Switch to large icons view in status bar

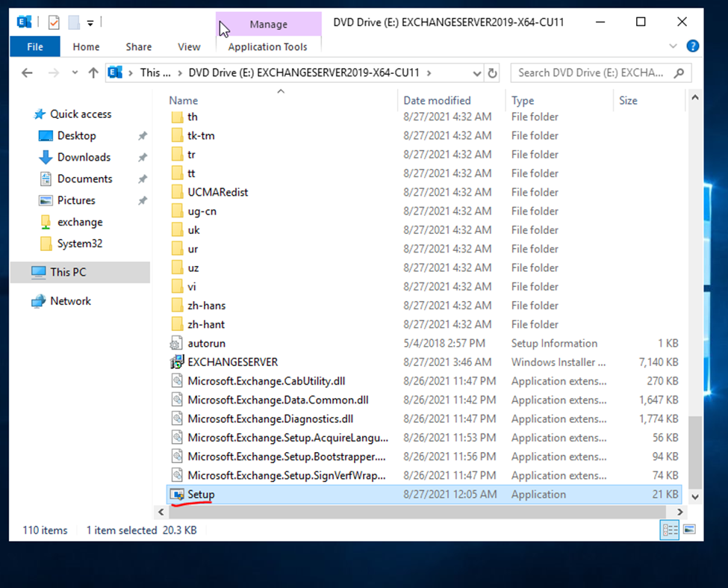click(688, 530)
